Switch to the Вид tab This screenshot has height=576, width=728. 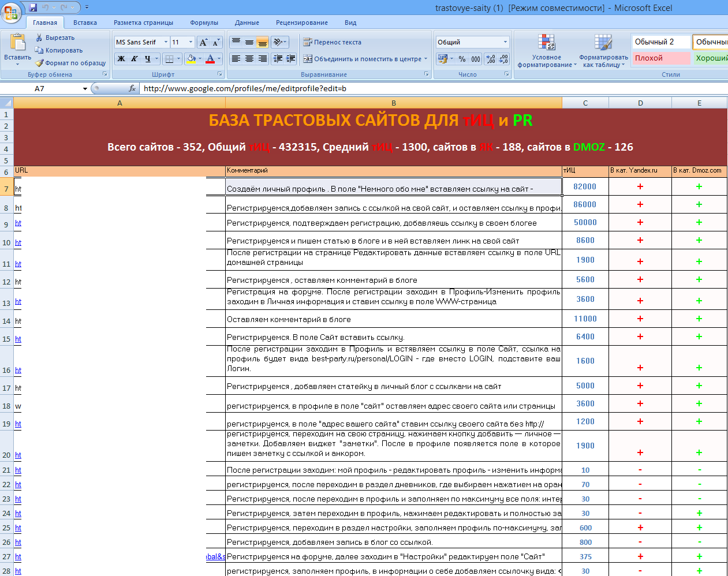(x=350, y=23)
